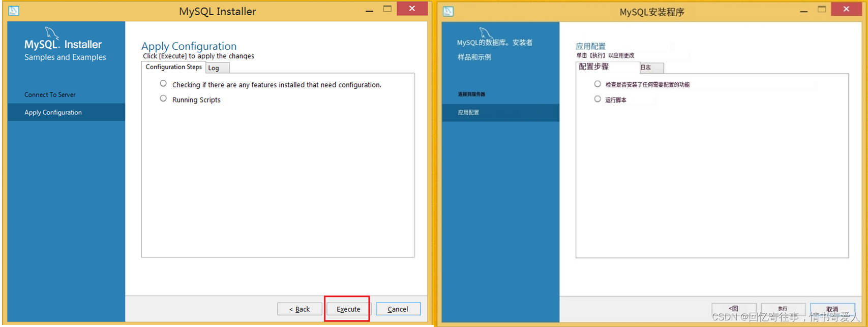Switch to the 配置步骤 tab
868x327 pixels.
coord(608,67)
